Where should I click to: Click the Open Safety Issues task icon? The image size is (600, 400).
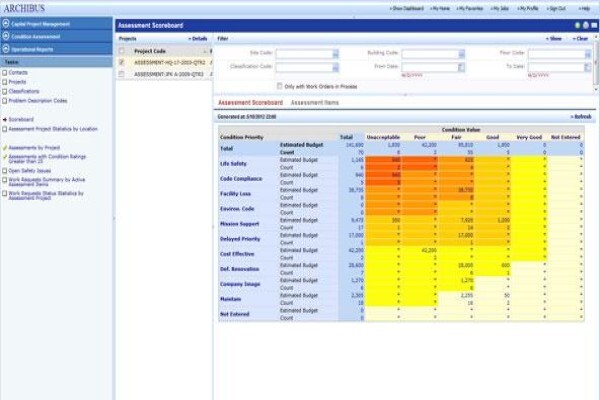click(5, 171)
